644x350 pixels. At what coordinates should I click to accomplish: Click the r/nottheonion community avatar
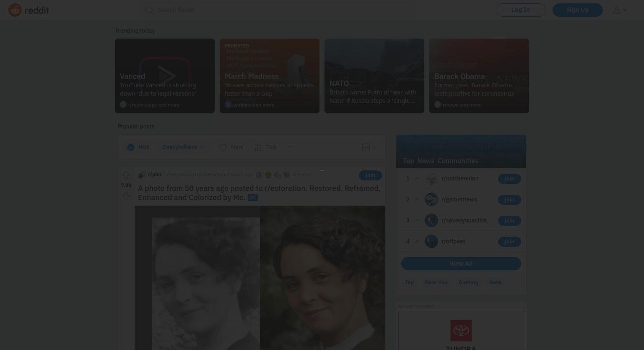point(431,179)
